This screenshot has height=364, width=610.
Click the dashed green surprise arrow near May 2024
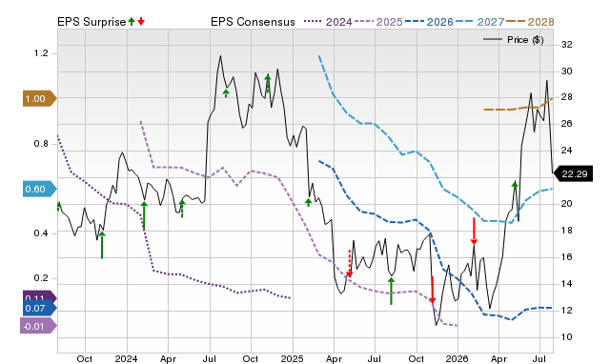coord(182,209)
